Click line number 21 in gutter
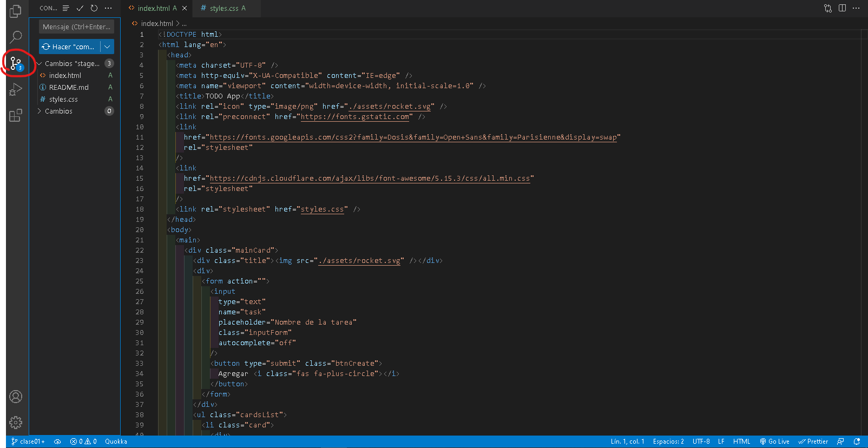Image resolution: width=868 pixels, height=448 pixels. (x=140, y=240)
